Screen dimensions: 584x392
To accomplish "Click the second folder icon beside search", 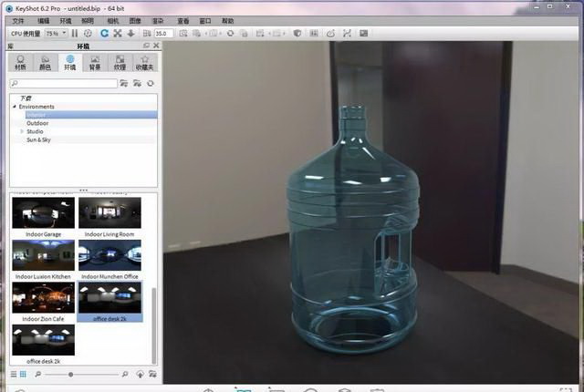I will coord(137,83).
